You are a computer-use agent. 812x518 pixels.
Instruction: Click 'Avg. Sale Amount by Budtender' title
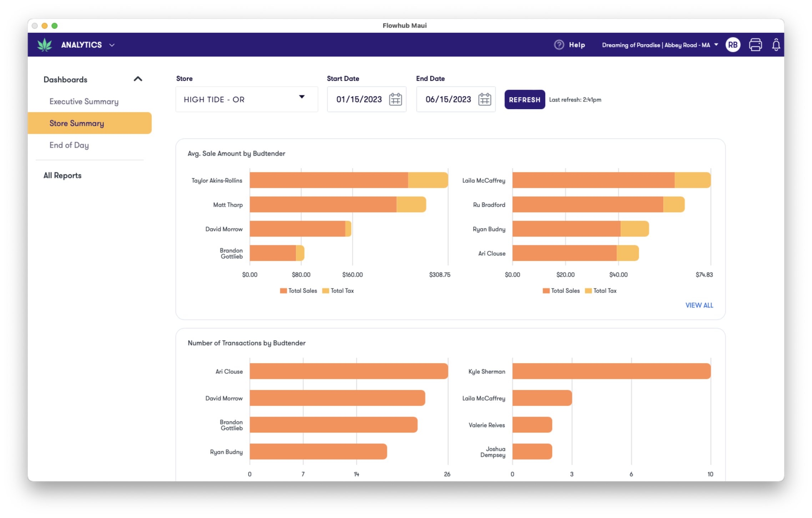pyautogui.click(x=236, y=154)
